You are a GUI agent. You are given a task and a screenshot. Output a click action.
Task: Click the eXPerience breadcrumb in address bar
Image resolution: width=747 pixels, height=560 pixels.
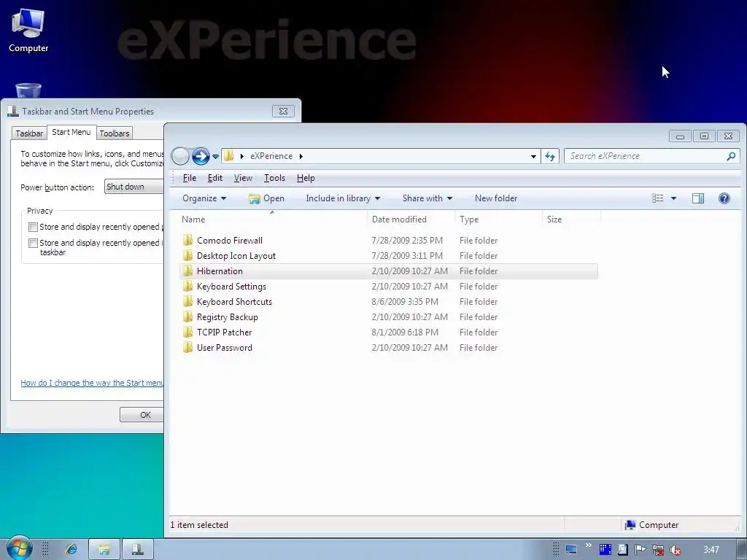(x=271, y=156)
